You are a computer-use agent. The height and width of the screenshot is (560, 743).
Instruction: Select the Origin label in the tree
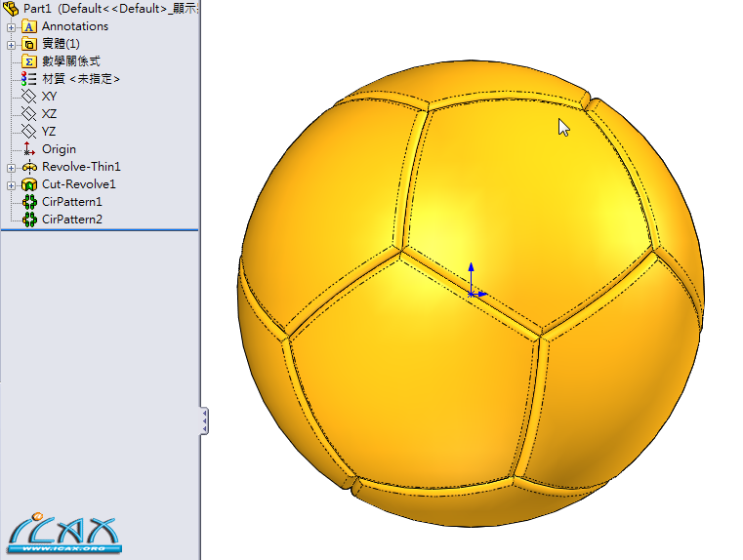(59, 149)
